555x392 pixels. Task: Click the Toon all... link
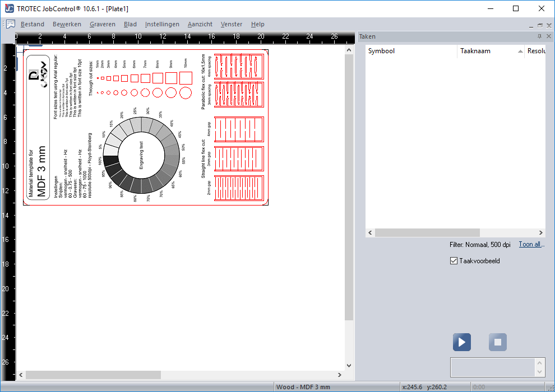coord(531,244)
